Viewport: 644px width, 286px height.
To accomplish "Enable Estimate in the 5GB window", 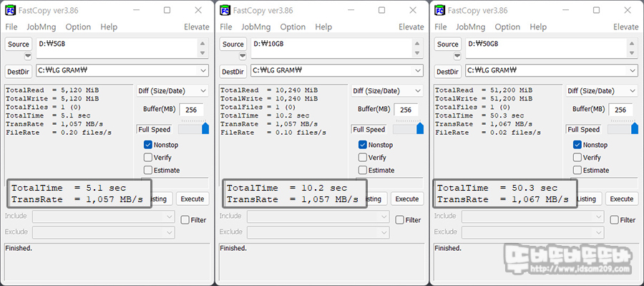I will [148, 170].
